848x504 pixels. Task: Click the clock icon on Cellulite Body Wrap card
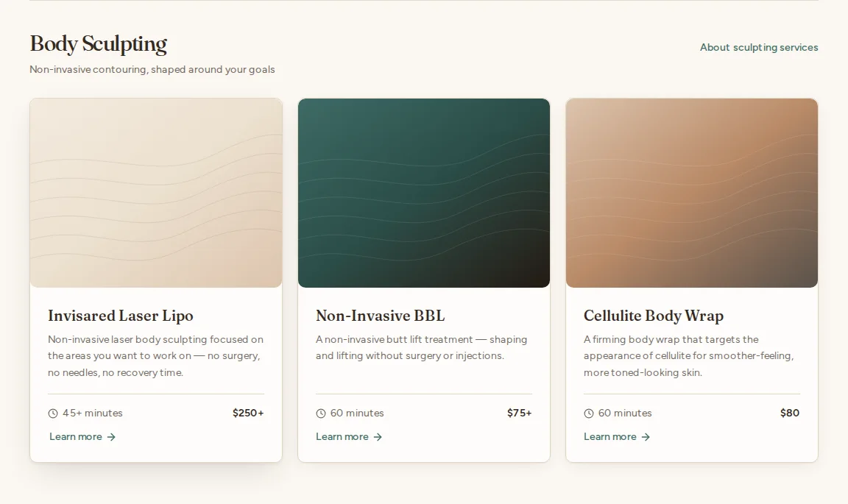pos(589,414)
